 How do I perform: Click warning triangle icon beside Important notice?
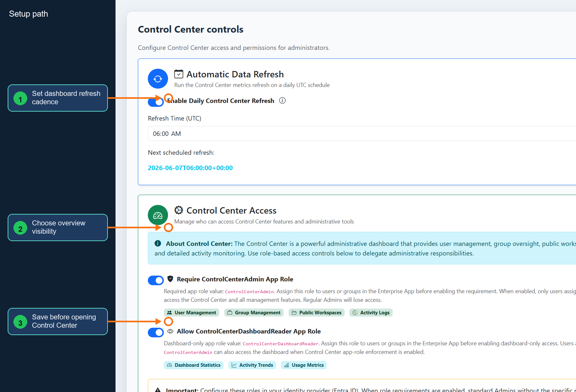(x=158, y=390)
